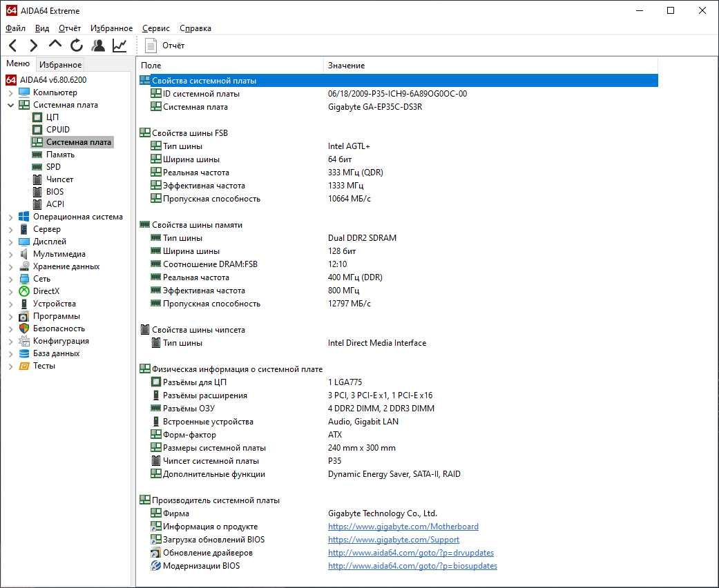This screenshot has height=588, width=719.
Task: Open the Сервис menu
Action: click(156, 28)
